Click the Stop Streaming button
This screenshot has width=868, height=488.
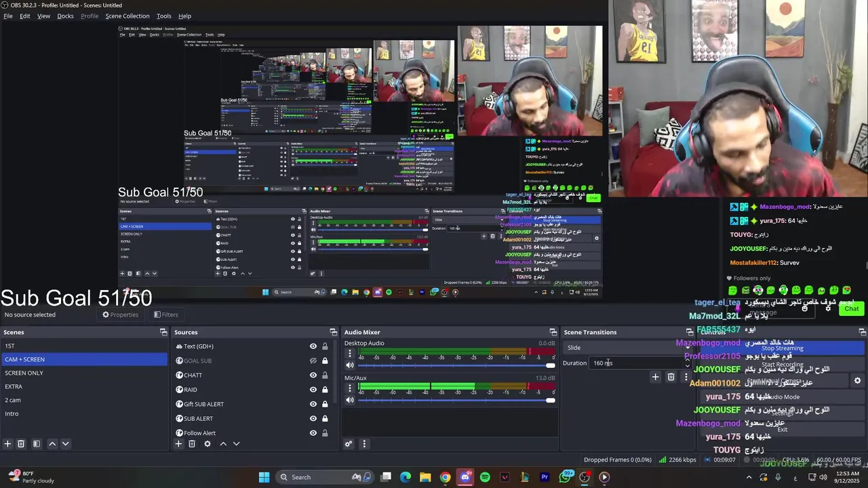(x=782, y=348)
